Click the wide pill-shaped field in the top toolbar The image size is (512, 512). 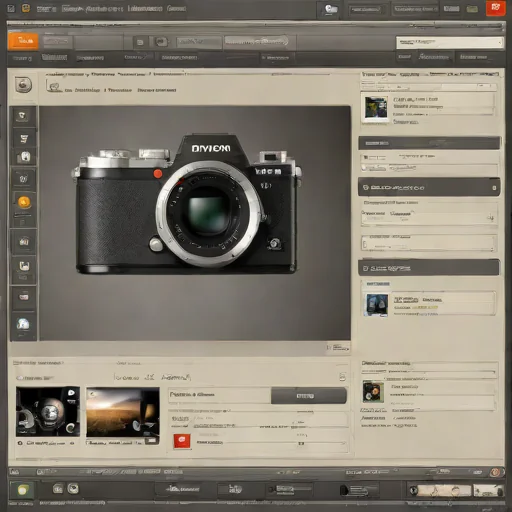click(256, 42)
